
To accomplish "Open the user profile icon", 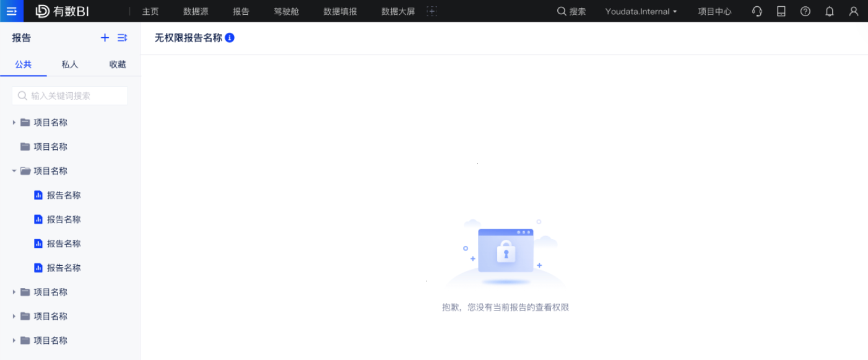I will pyautogui.click(x=854, y=11).
